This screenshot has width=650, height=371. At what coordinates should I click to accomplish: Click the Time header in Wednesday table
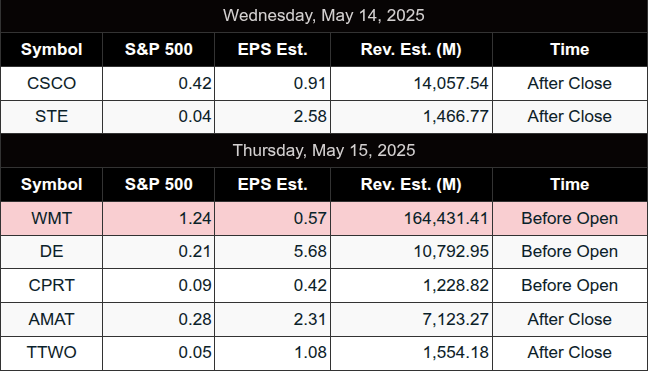coord(570,50)
